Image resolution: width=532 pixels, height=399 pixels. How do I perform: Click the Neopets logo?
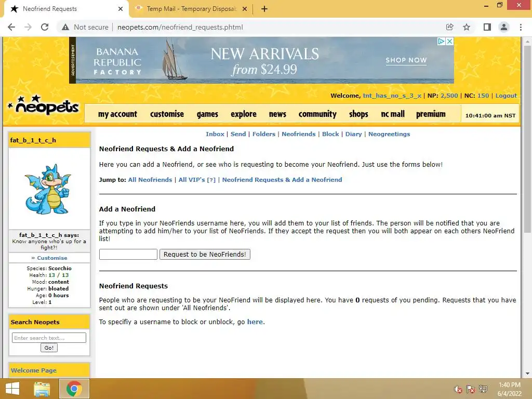tap(44, 105)
